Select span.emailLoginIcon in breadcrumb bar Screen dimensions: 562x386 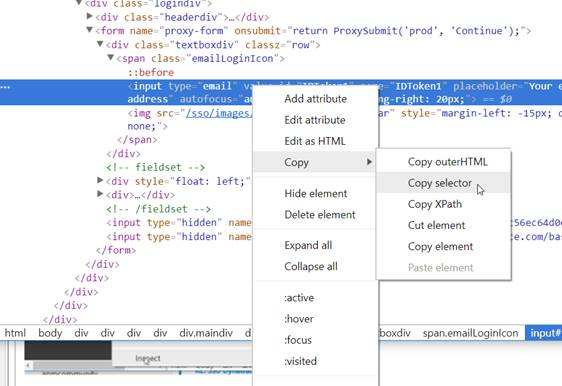(470, 333)
